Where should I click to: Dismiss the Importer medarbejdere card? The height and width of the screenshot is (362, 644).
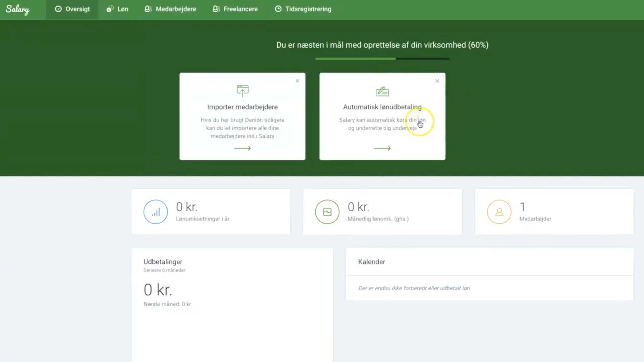click(x=297, y=81)
